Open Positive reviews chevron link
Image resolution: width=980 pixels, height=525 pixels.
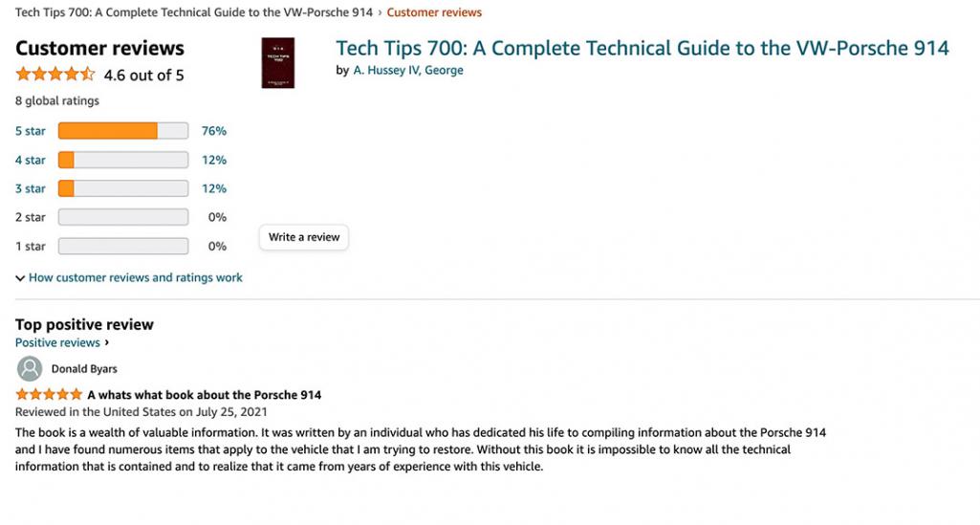tap(62, 342)
